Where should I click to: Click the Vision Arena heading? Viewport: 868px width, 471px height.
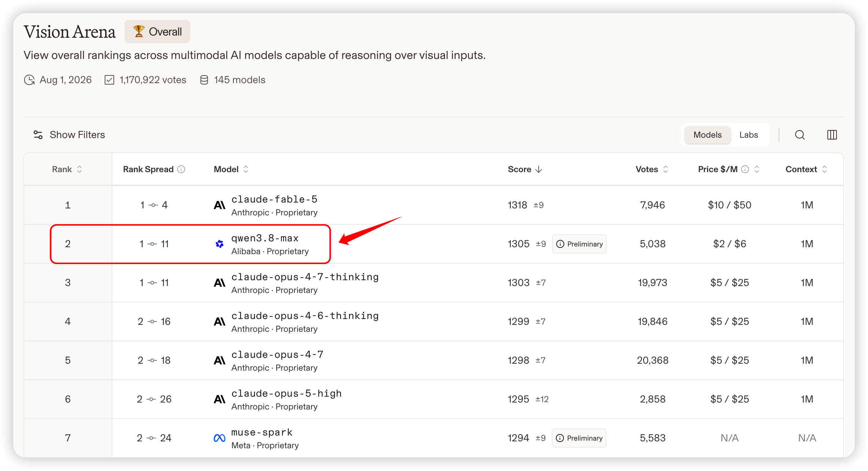pos(70,32)
